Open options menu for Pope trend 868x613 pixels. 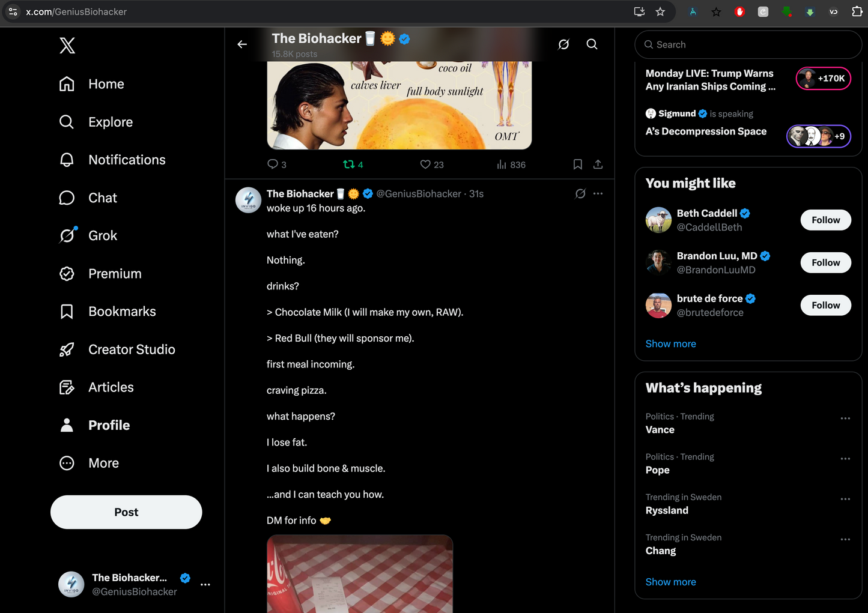coord(845,458)
